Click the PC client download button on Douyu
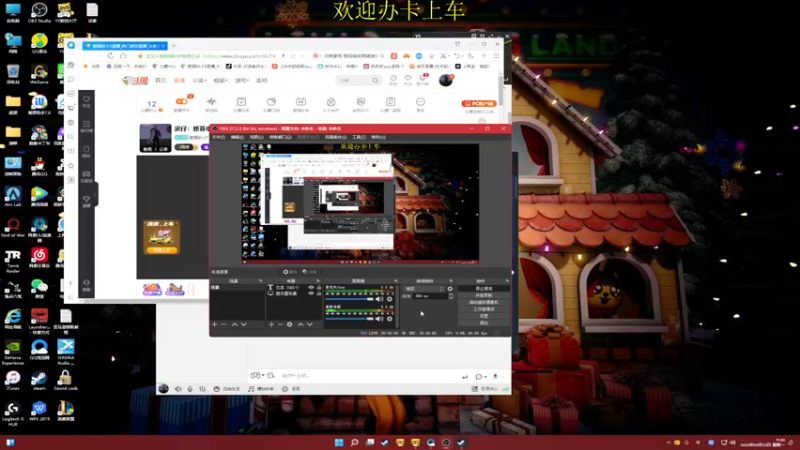The width and height of the screenshot is (800, 450). click(479, 104)
